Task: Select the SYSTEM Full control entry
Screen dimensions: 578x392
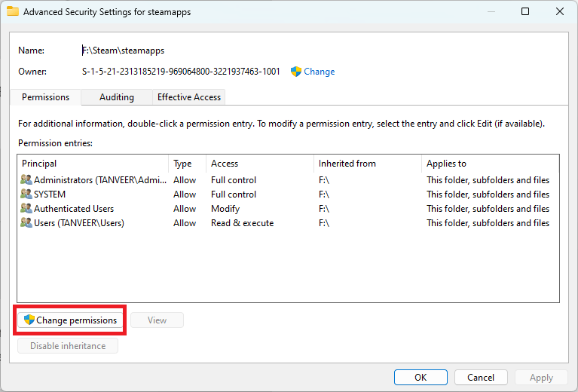Action: pos(288,194)
